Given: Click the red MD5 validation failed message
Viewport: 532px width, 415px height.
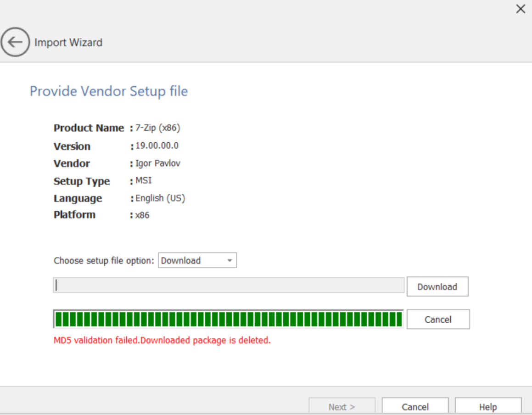Looking at the screenshot, I should click(162, 341).
